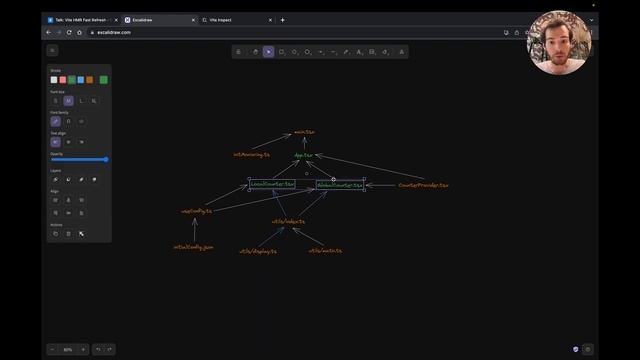This screenshot has width=640, height=360.
Task: Switch to the Excalidraw browser tab
Action: 159,20
